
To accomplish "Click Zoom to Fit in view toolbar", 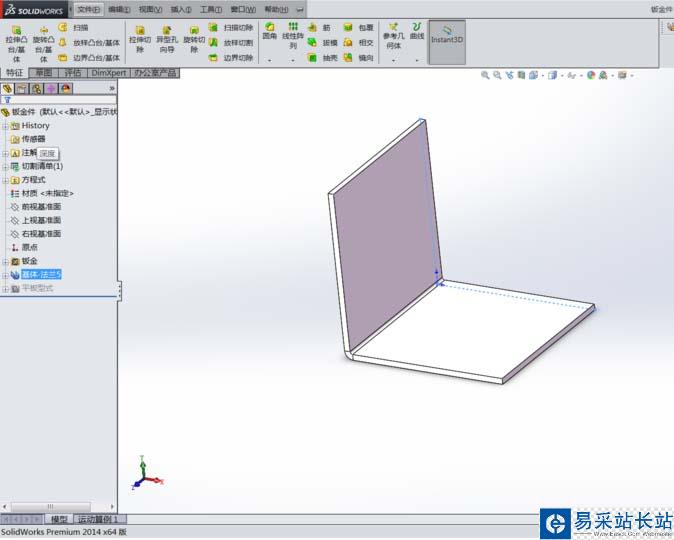I will (x=485, y=75).
